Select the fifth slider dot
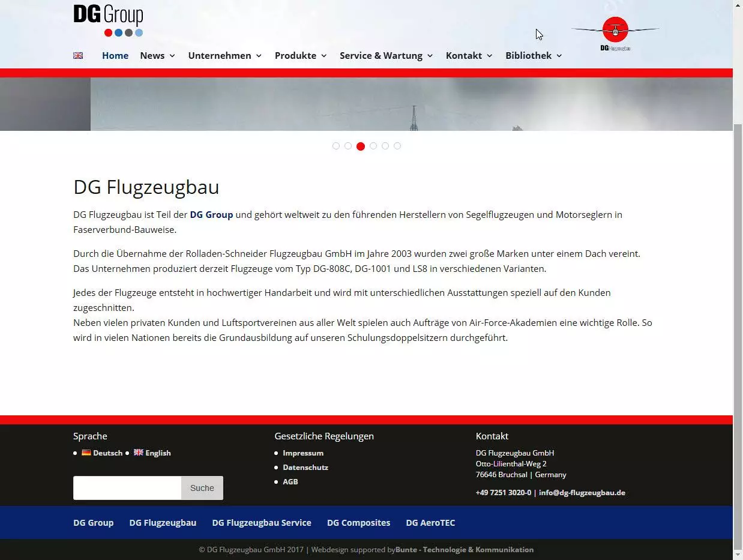The image size is (743, 560). click(385, 146)
